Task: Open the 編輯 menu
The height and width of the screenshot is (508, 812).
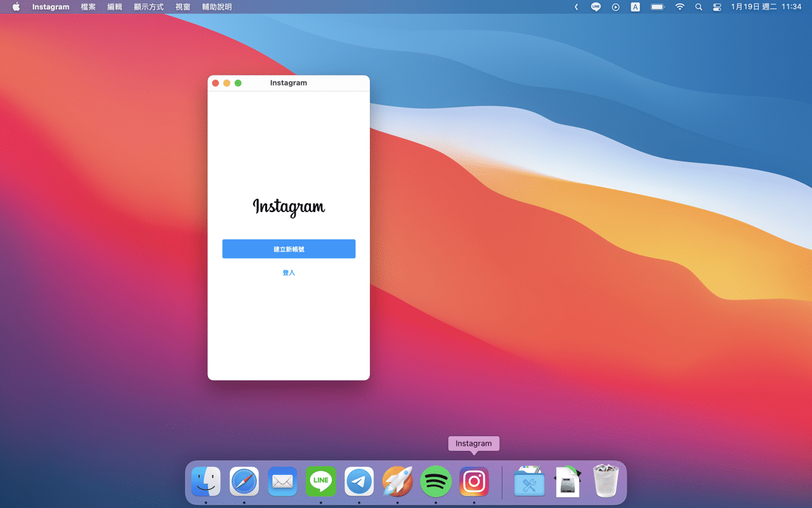Action: pos(115,7)
